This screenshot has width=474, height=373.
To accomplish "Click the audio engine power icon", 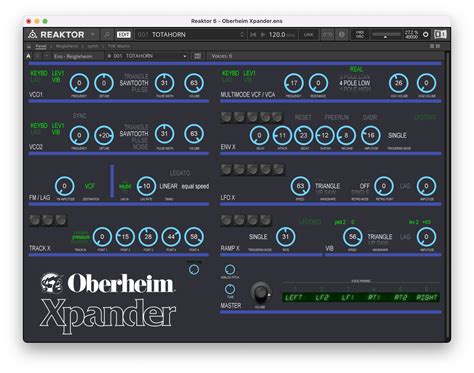I will coord(425,34).
